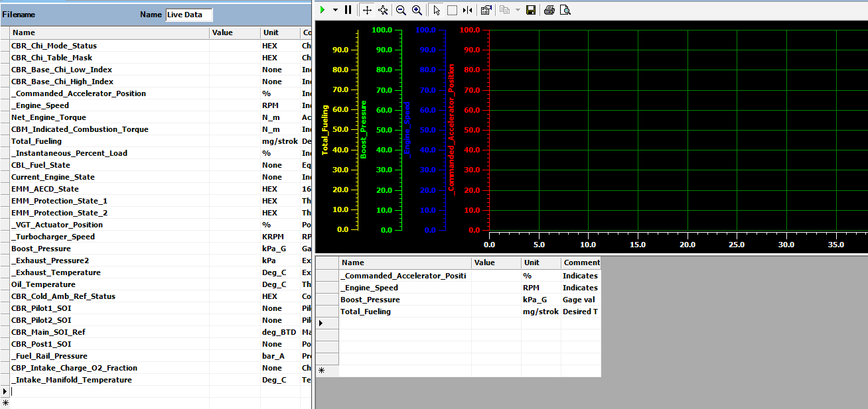Select _Fuel_Rail_Pressure parameter
The height and width of the screenshot is (409, 868).
point(49,356)
